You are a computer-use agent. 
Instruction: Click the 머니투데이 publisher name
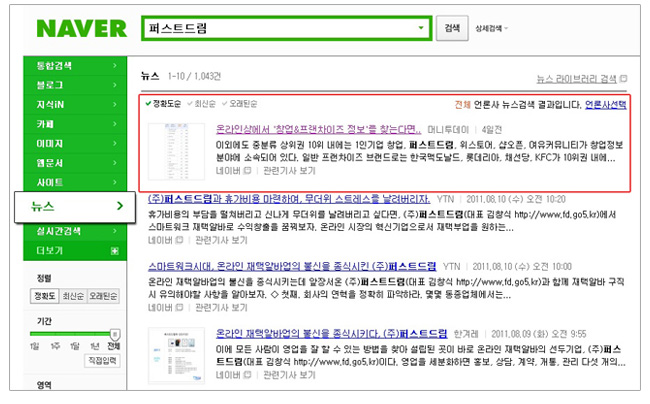pyautogui.click(x=448, y=130)
